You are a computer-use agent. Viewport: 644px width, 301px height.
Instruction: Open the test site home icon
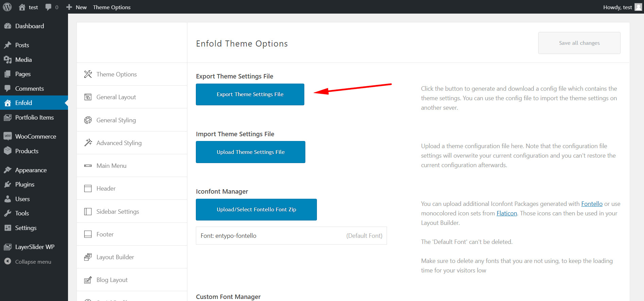click(22, 7)
